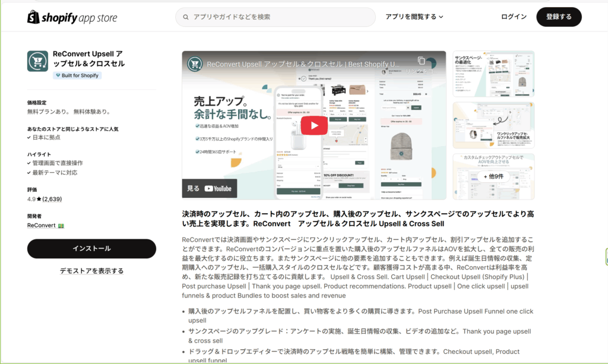
Task: Click the ReConvert app icon beside the title
Action: click(x=37, y=61)
